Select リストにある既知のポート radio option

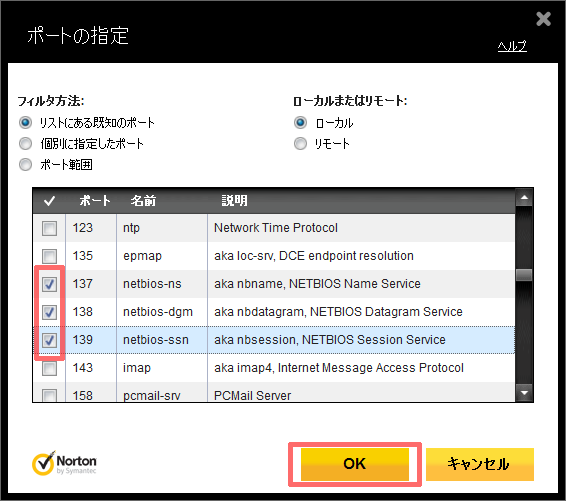25,123
